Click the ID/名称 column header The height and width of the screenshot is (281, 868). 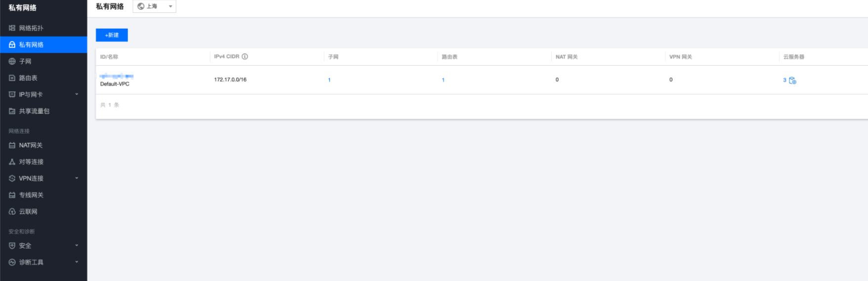[x=109, y=57]
